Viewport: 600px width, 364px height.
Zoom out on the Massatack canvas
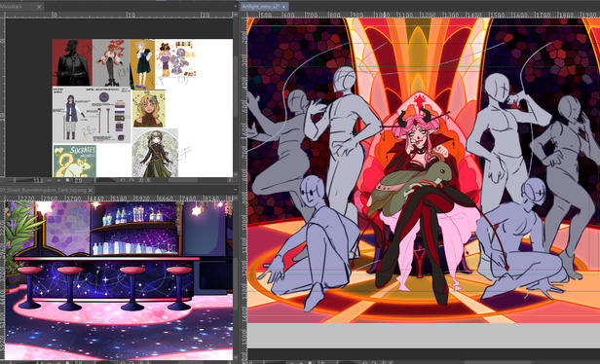coord(50,180)
